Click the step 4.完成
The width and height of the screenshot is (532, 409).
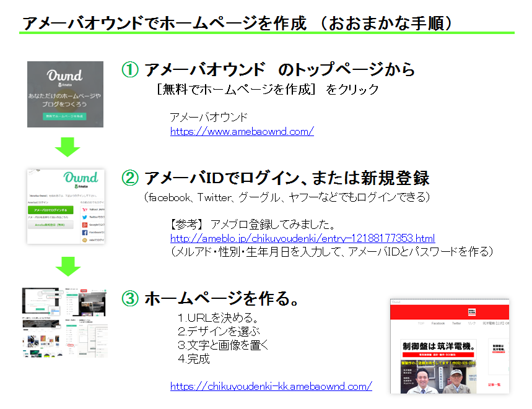(x=194, y=358)
